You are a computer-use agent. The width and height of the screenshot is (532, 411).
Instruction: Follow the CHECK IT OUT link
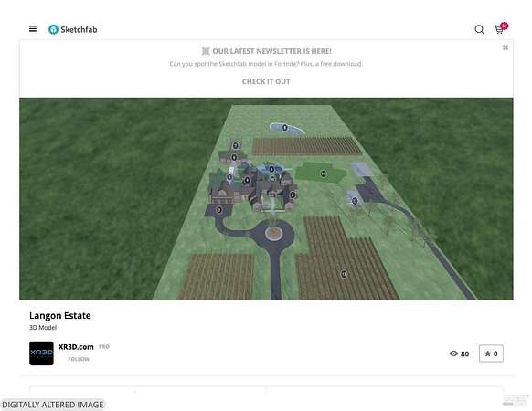[x=266, y=81]
